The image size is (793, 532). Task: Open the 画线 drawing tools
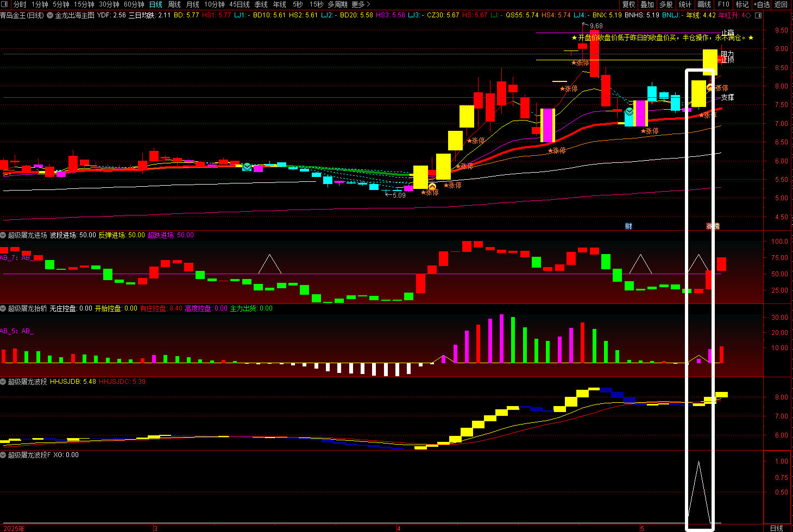tap(704, 4)
